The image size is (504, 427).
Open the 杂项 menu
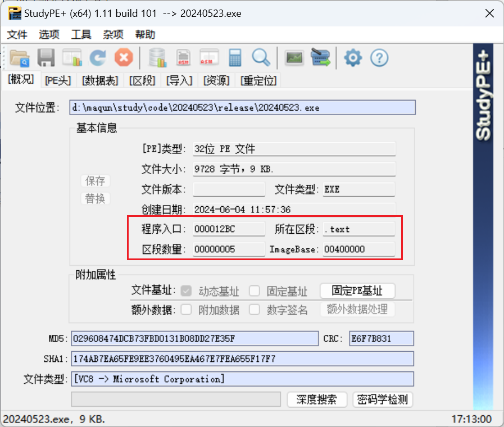113,34
